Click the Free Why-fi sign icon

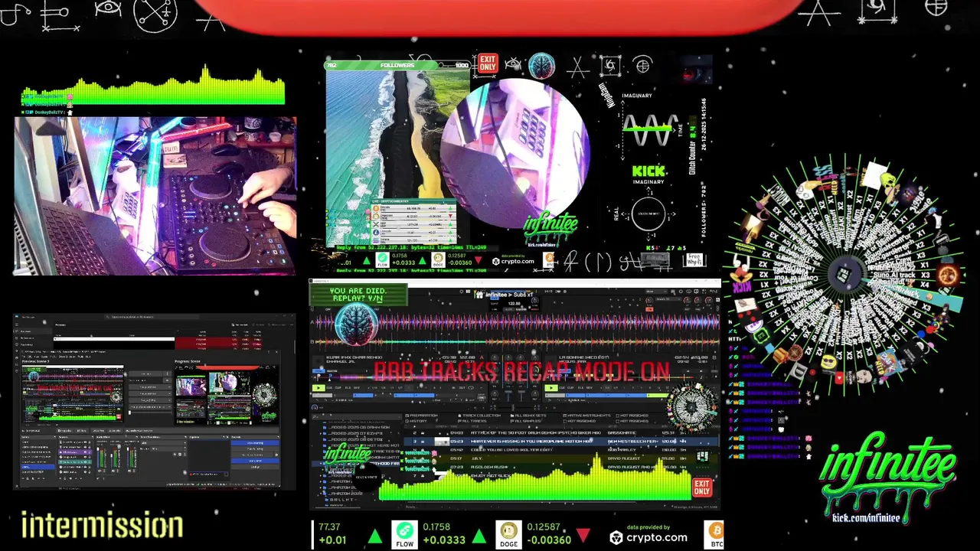[x=694, y=259]
